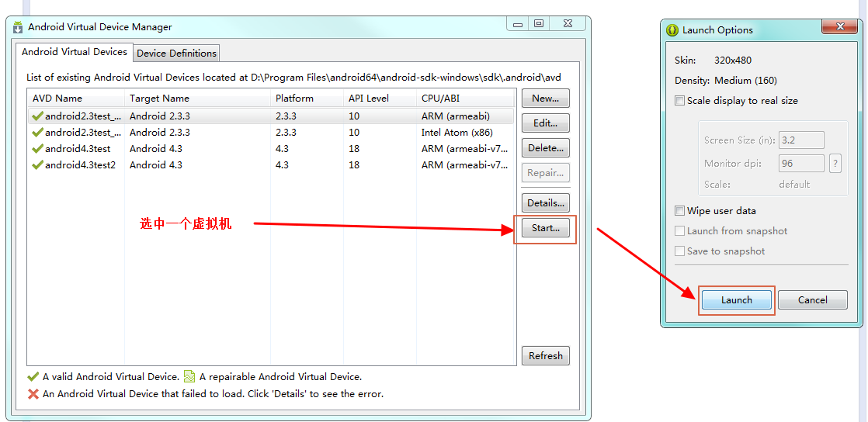Screen dimensions: 868x422
Task: Select the android4.3test device row
Action: tap(271, 149)
